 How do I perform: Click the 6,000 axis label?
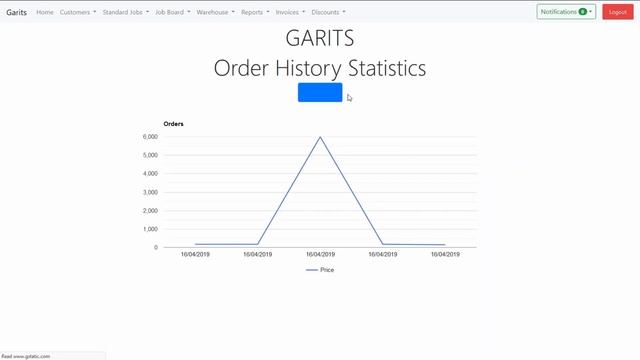tap(150, 137)
